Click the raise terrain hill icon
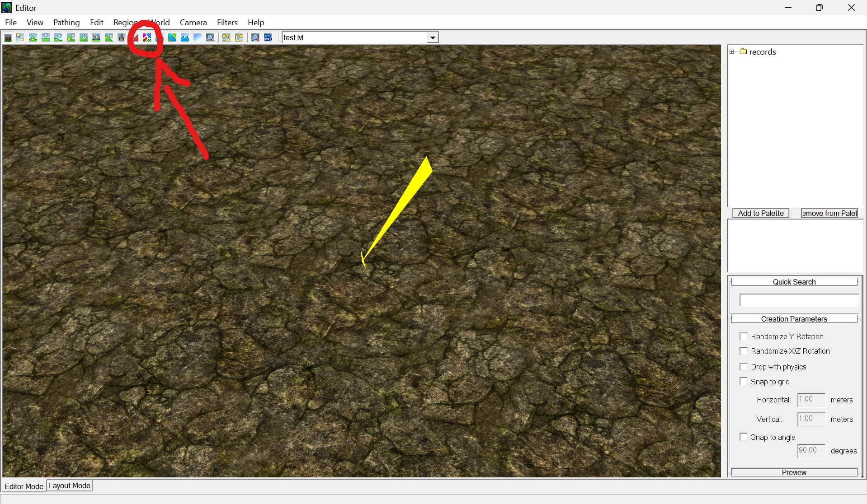Viewport: 867px width, 504px height. [33, 37]
